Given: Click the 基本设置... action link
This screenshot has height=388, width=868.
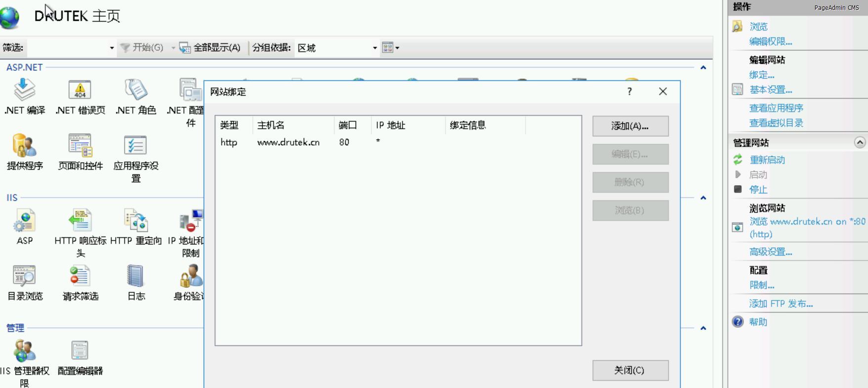Looking at the screenshot, I should (771, 90).
